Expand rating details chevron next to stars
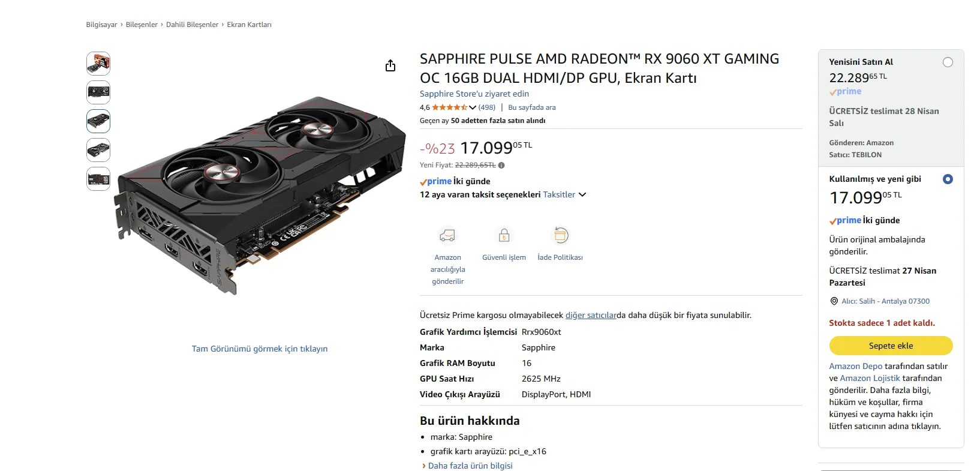The image size is (980, 471). pyautogui.click(x=473, y=108)
